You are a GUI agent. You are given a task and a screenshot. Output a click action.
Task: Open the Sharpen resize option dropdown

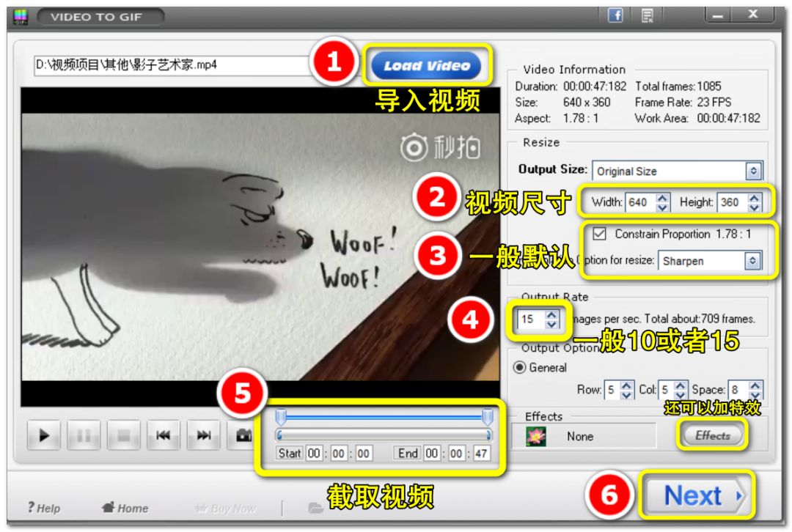click(x=710, y=261)
